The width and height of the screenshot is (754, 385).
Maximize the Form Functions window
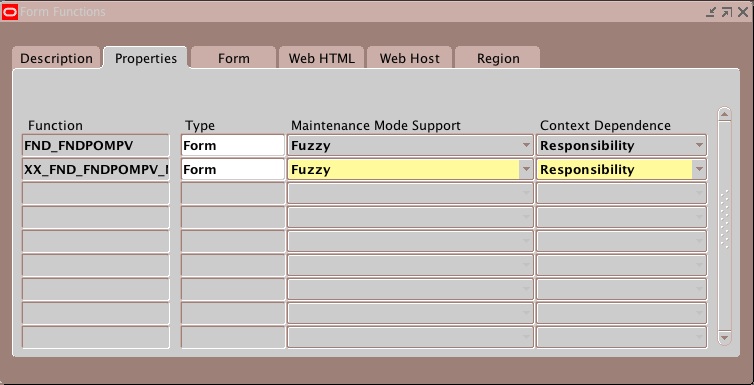tap(727, 12)
